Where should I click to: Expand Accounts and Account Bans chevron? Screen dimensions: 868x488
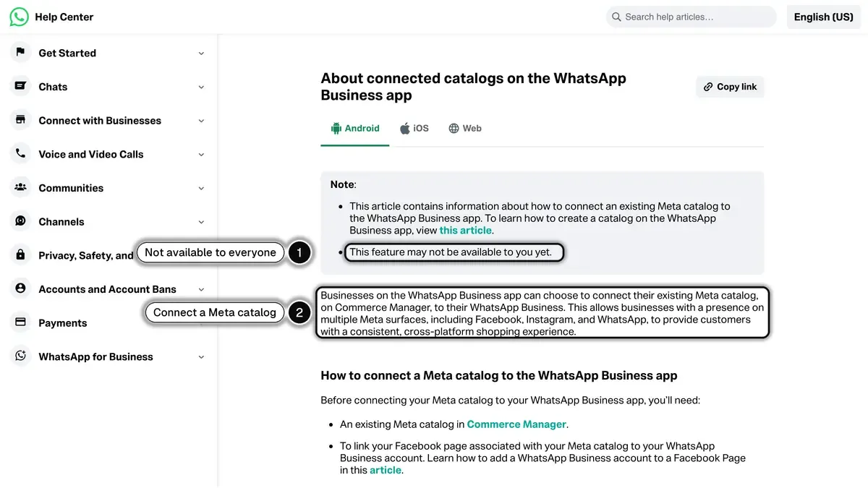tap(201, 289)
